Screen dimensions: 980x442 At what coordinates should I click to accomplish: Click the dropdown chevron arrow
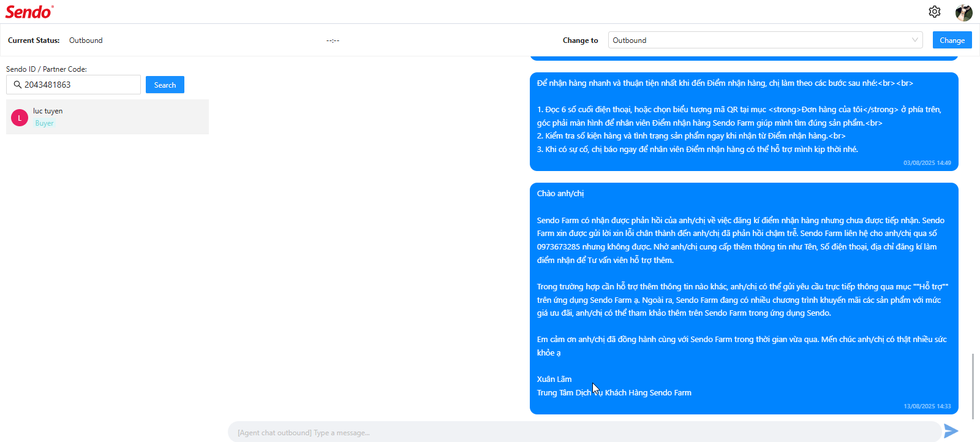tap(915, 40)
